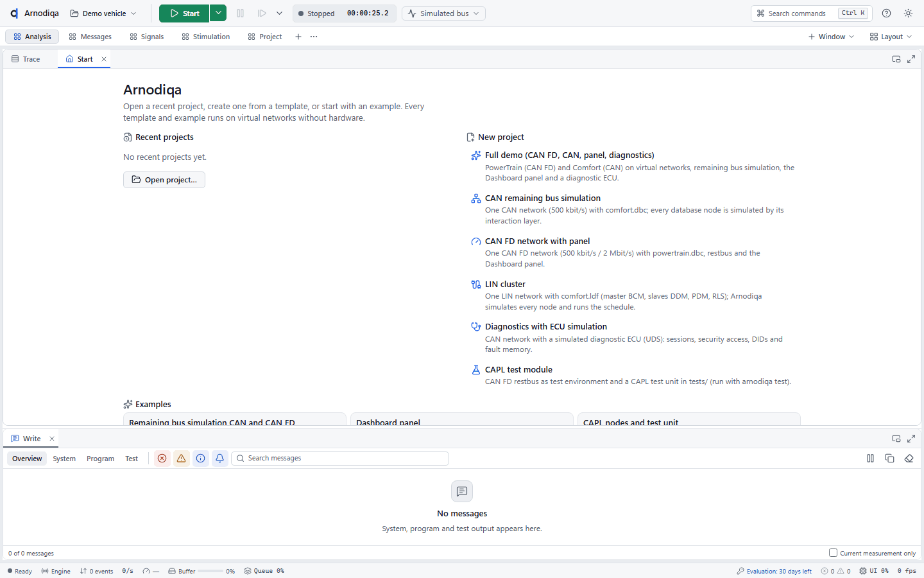Maximize the Start panel with the expand arrows
The height and width of the screenshot is (578, 924).
pos(911,59)
